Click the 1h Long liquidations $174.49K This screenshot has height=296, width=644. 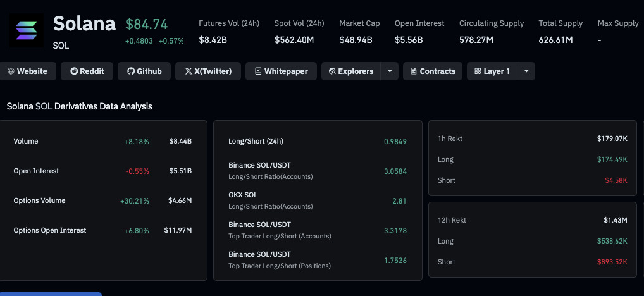[612, 159]
